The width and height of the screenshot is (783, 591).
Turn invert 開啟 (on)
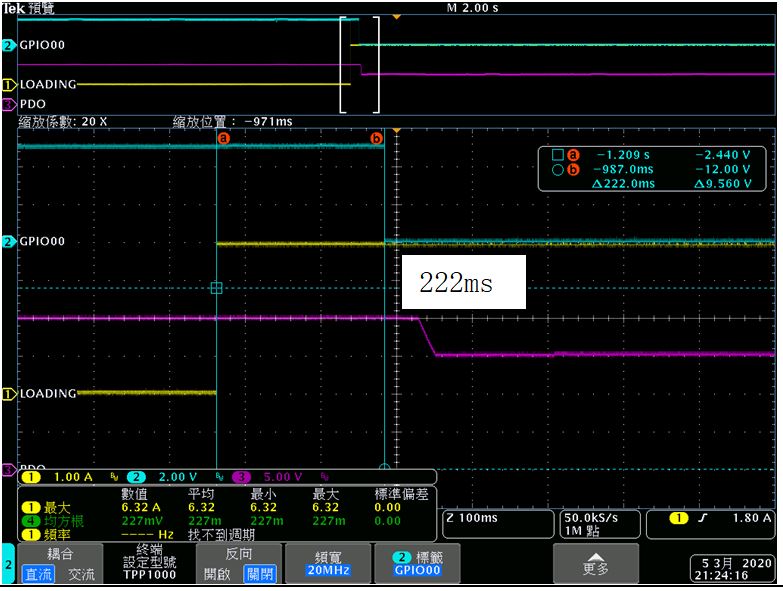[217, 574]
